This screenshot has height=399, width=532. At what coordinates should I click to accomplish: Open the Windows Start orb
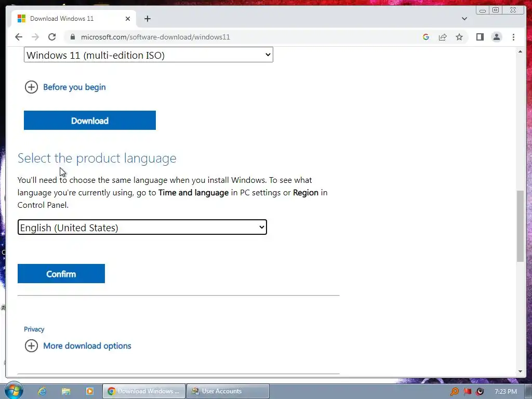[14, 391]
